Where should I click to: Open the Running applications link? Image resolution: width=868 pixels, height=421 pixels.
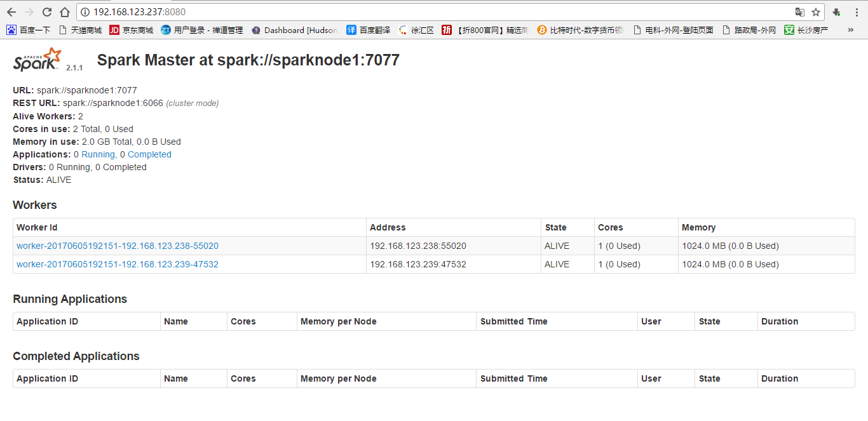[98, 154]
